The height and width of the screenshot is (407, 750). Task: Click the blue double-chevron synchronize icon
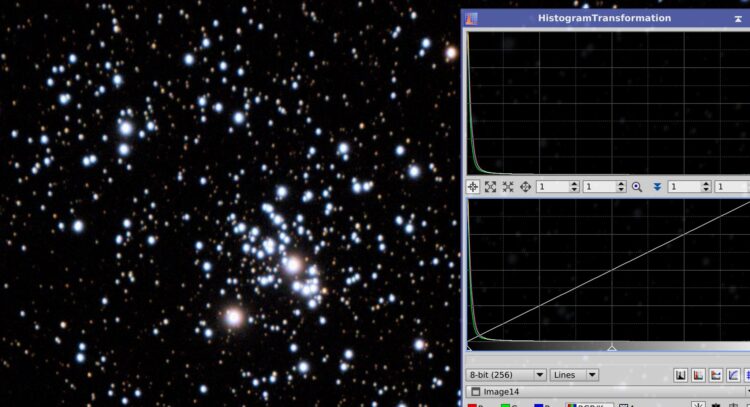[x=657, y=187]
